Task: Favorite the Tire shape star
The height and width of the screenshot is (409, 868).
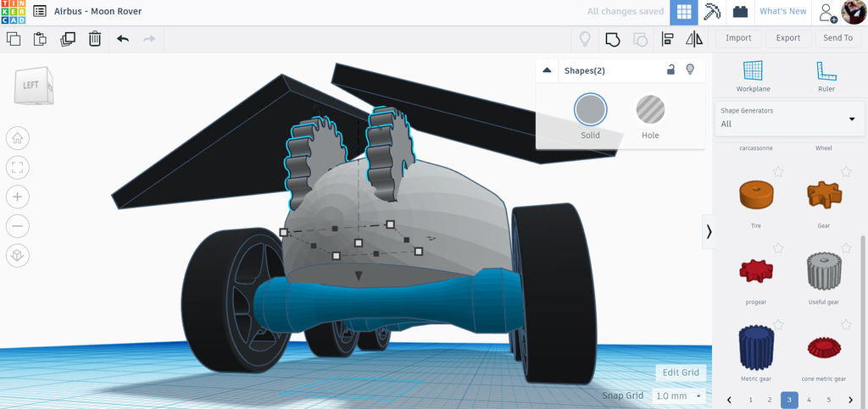Action: point(778,172)
